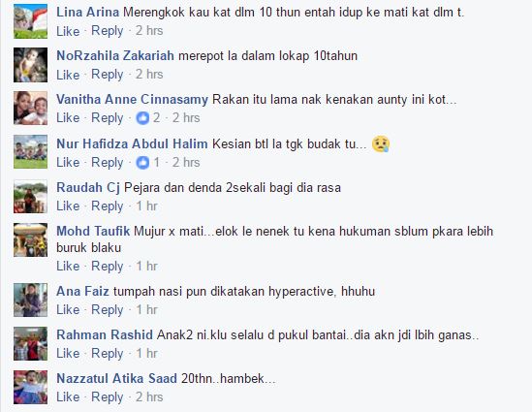532x412 pixels.
Task: Open Vanitha Anne Cinnasamy's avatar
Action: (31, 109)
